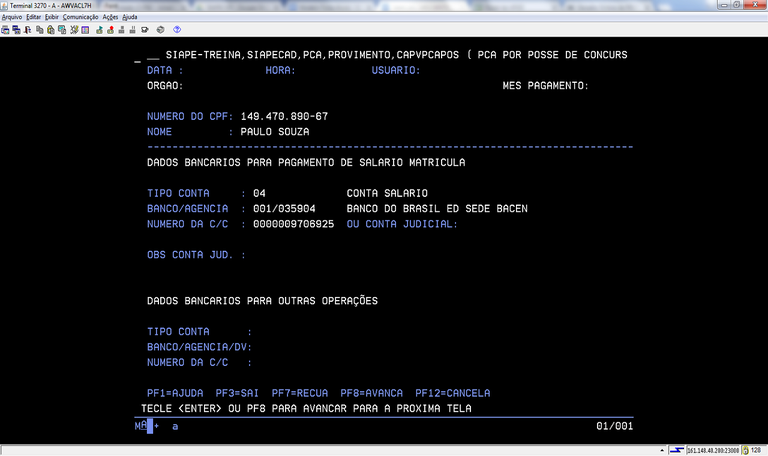Click the first toolbar icon on the left
Image resolution: width=768 pixels, height=456 pixels.
(x=5, y=30)
